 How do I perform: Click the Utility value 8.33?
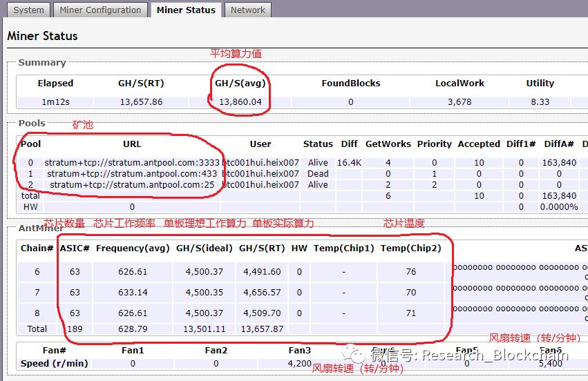pos(540,101)
